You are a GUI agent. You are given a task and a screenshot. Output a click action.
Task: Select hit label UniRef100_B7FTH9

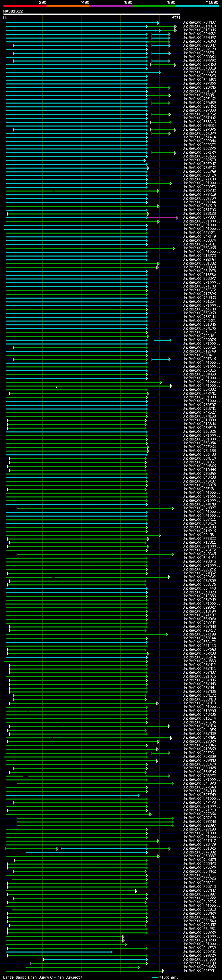(199, 795)
